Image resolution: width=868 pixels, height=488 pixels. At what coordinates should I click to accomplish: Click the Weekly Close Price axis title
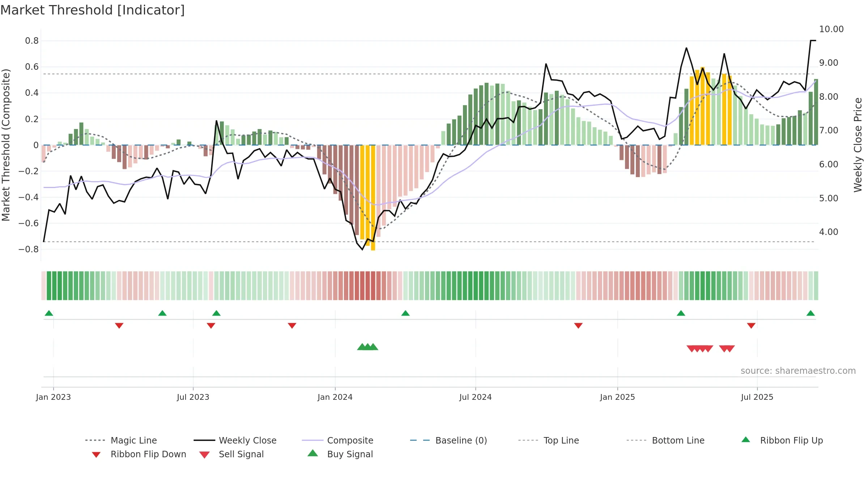pos(858,145)
